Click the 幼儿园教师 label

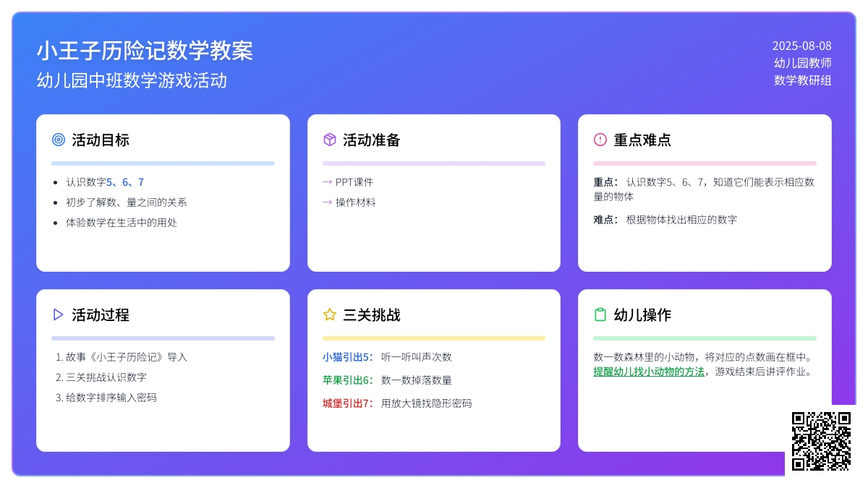(803, 63)
